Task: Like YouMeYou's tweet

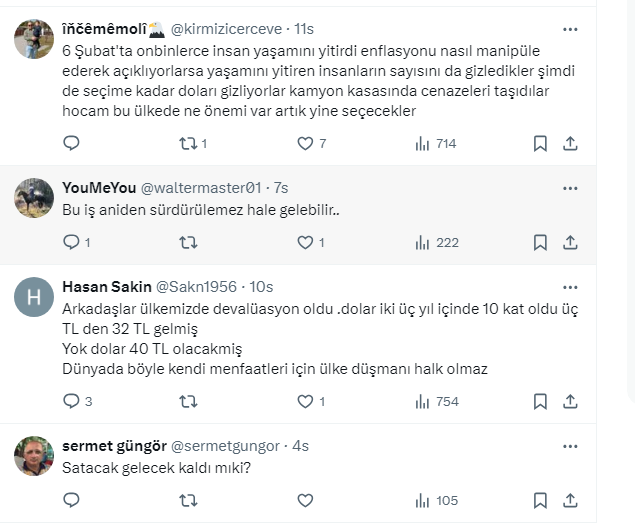Action: coord(305,242)
